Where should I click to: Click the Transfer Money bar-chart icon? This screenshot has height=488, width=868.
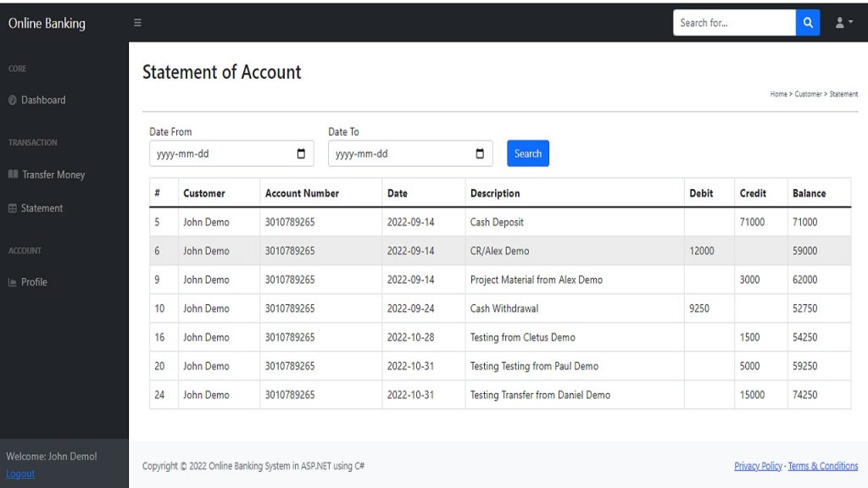pos(12,175)
